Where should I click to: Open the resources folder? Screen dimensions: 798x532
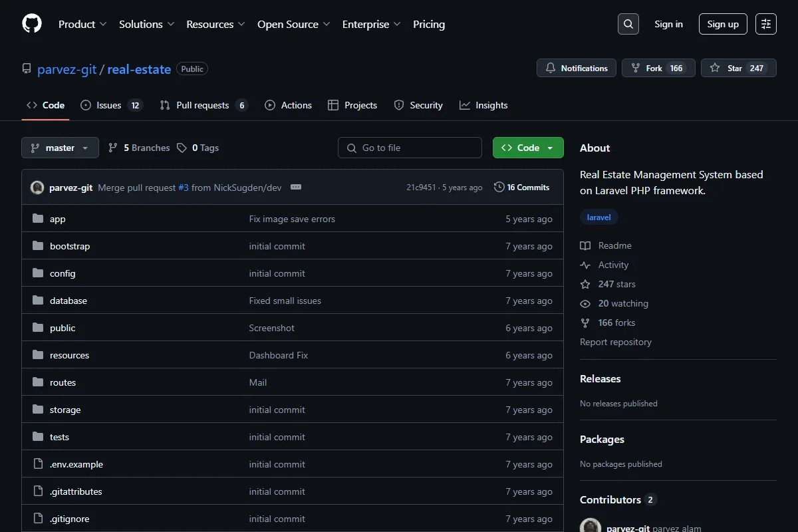[x=69, y=355]
